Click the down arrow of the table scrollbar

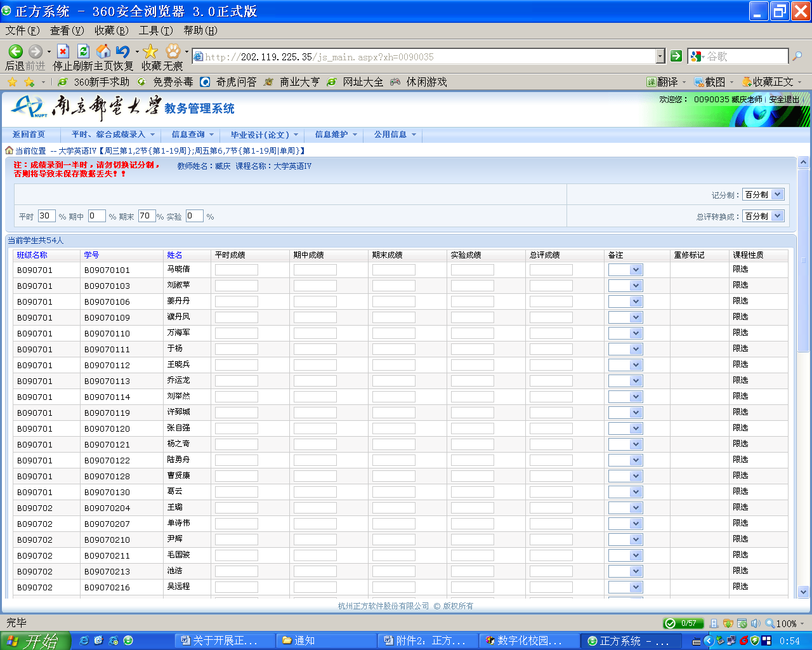point(803,592)
